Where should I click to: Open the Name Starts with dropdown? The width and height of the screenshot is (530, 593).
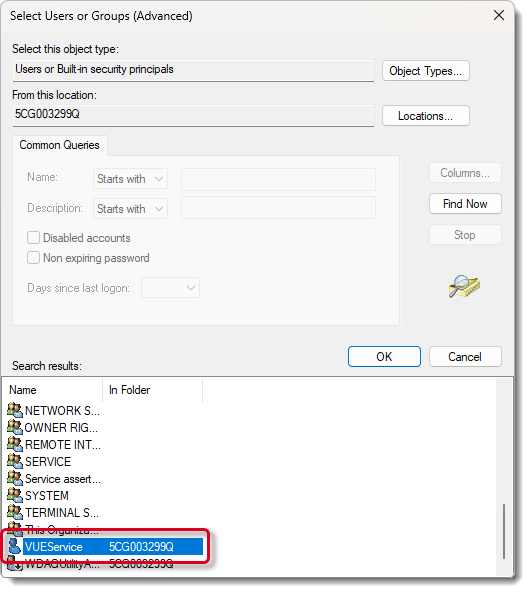pyautogui.click(x=131, y=179)
